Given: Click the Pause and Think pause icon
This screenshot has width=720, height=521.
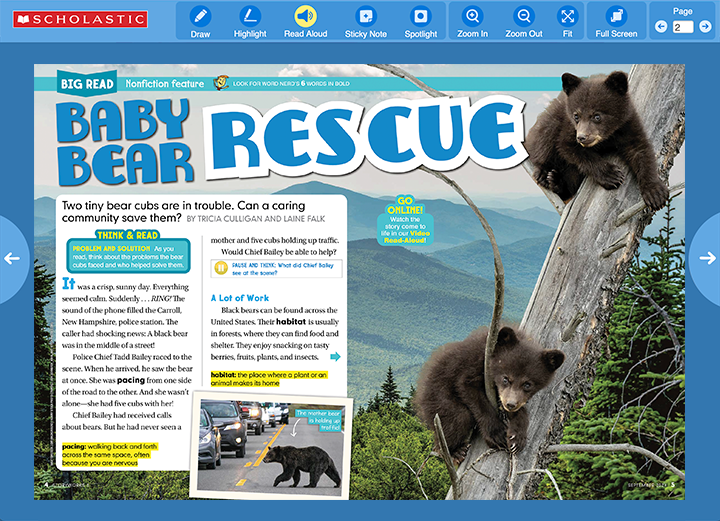Looking at the screenshot, I should pyautogui.click(x=221, y=268).
